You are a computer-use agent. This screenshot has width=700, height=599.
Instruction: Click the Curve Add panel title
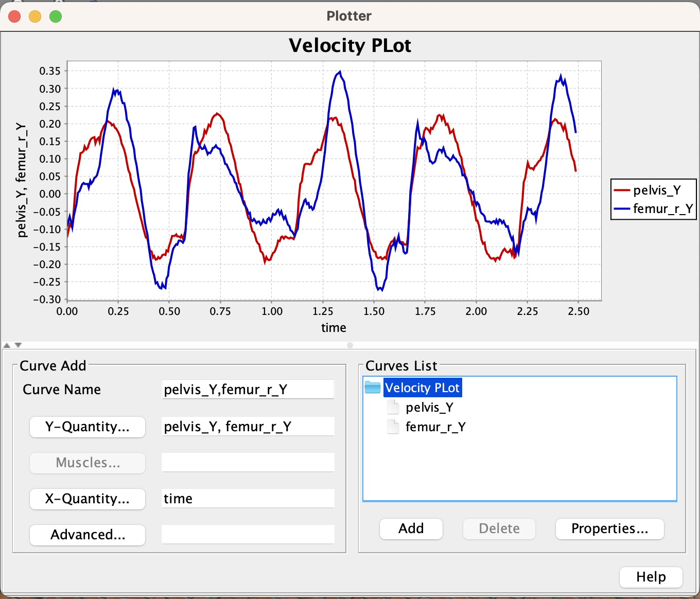point(53,366)
